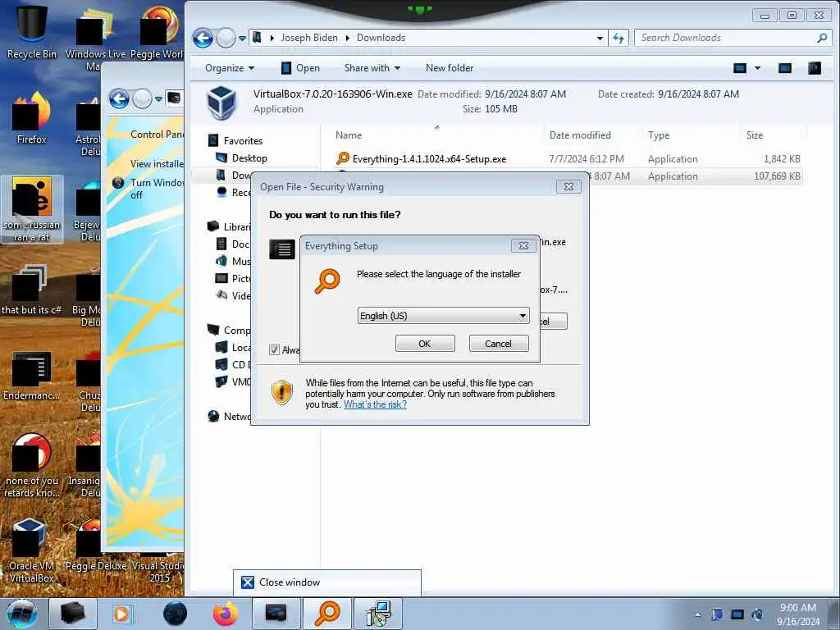This screenshot has height=630, width=840.
Task: Toggle the preview pane icon
Action: pos(785,68)
